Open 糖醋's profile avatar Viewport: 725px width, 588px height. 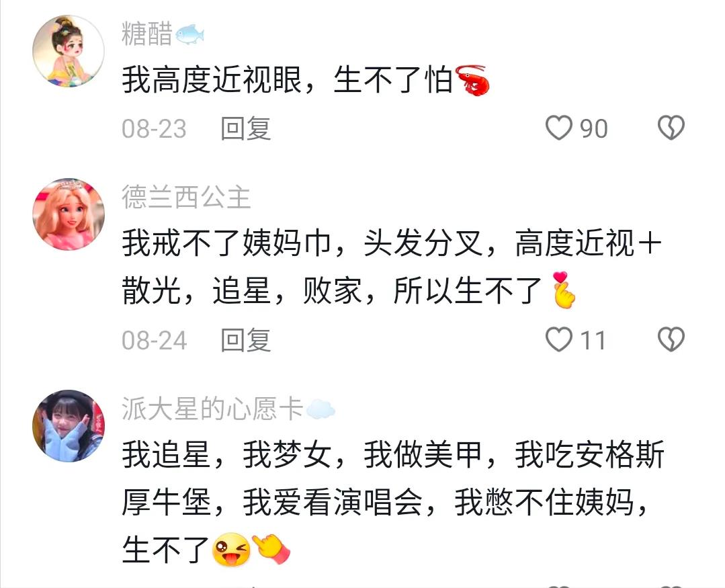pos(69,51)
